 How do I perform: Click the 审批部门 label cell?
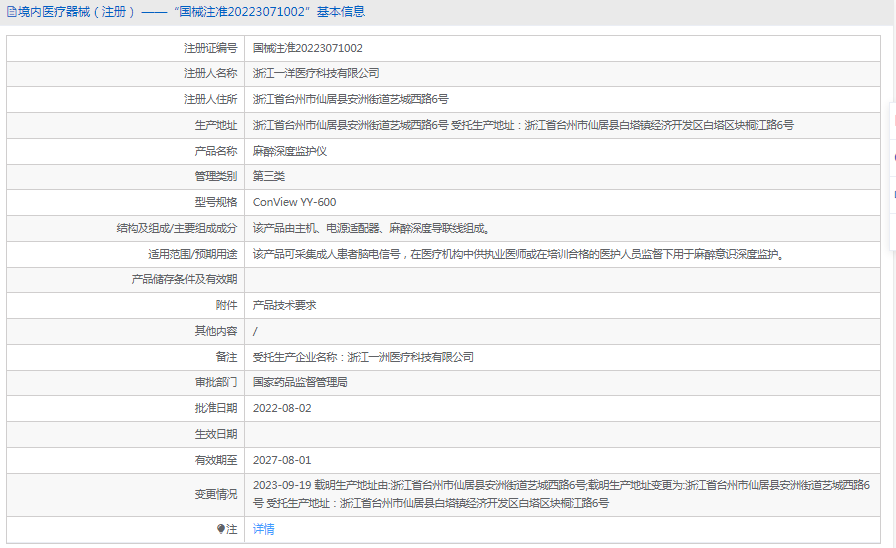point(125,382)
